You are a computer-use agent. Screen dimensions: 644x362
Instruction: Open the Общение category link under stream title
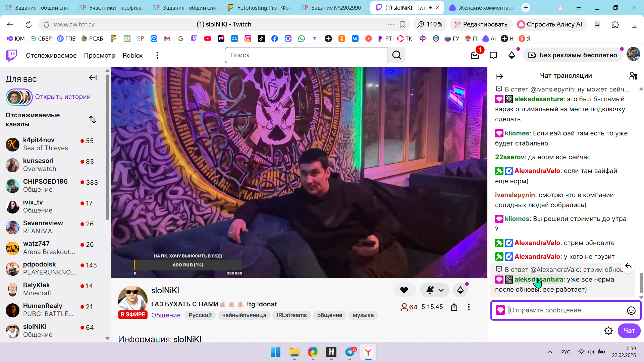tap(166, 315)
